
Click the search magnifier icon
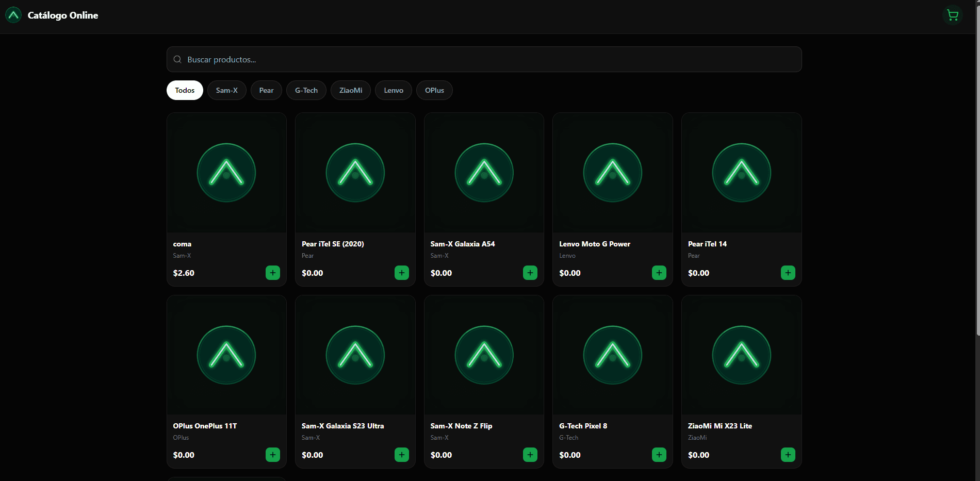(177, 59)
